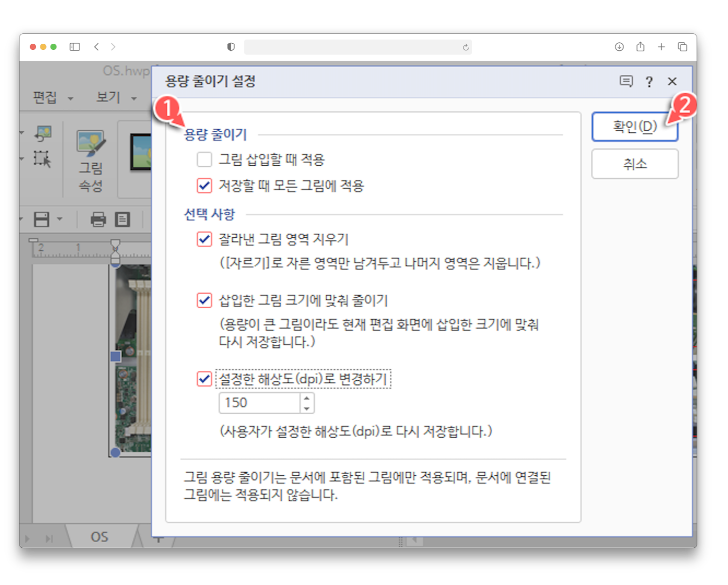The image size is (728, 585).
Task: Open the 보기 menu dropdown arrow
Action: coord(135,99)
